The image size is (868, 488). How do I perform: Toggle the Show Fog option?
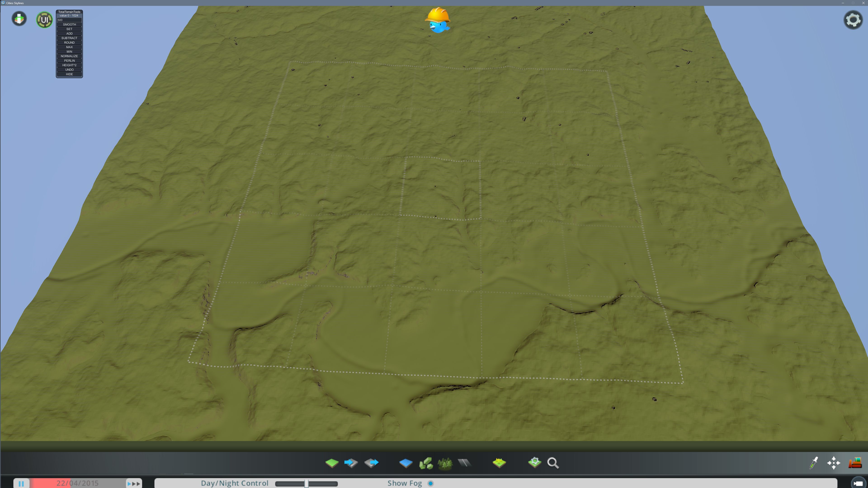click(x=430, y=483)
